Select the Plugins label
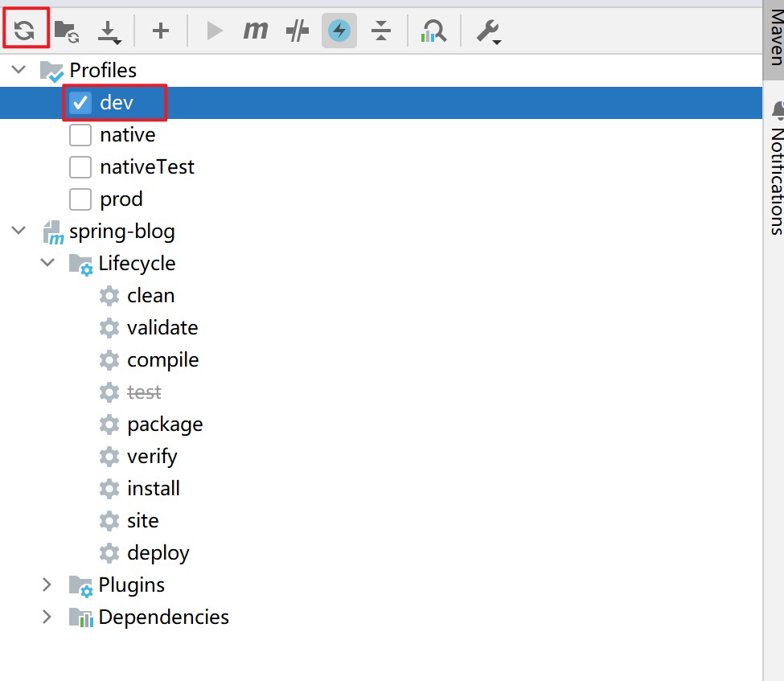Screen dimensions: 784x681 pos(132,585)
